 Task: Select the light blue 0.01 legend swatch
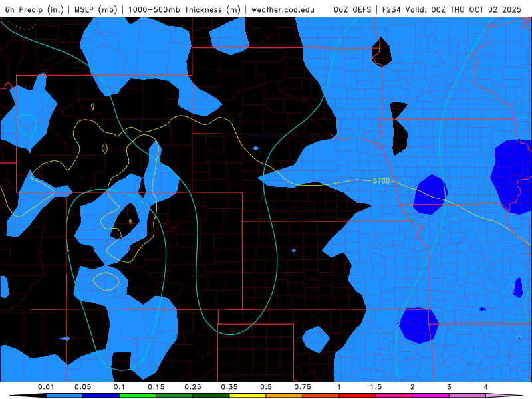tap(65, 396)
